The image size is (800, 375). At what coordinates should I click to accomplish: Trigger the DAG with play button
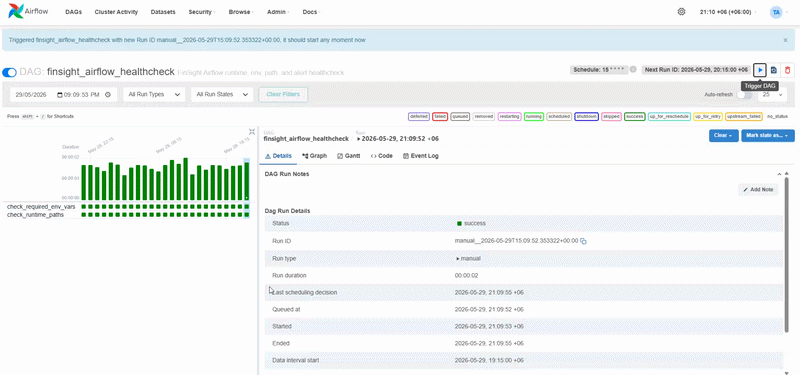coord(760,70)
